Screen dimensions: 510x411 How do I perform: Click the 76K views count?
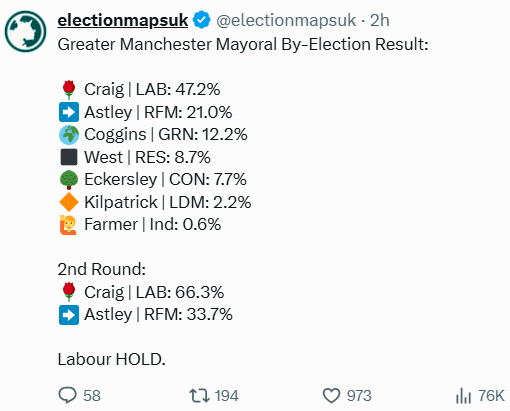click(x=491, y=396)
